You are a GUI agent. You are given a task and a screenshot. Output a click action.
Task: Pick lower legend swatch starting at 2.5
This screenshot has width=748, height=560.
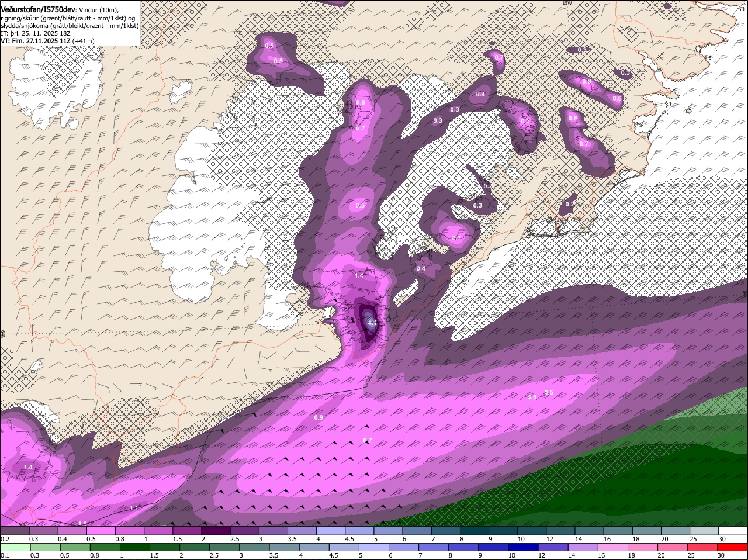click(x=225, y=547)
